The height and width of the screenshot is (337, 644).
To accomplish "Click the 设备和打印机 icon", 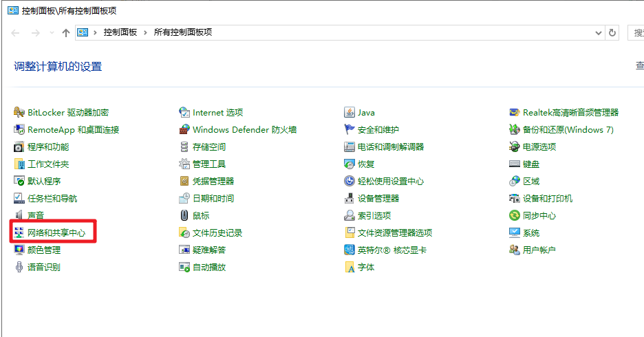I will click(x=515, y=198).
